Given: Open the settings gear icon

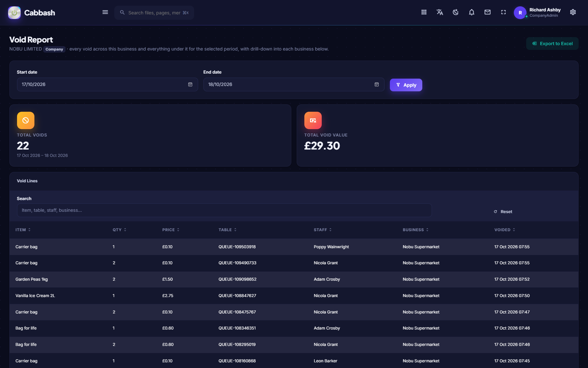Looking at the screenshot, I should pos(573,12).
